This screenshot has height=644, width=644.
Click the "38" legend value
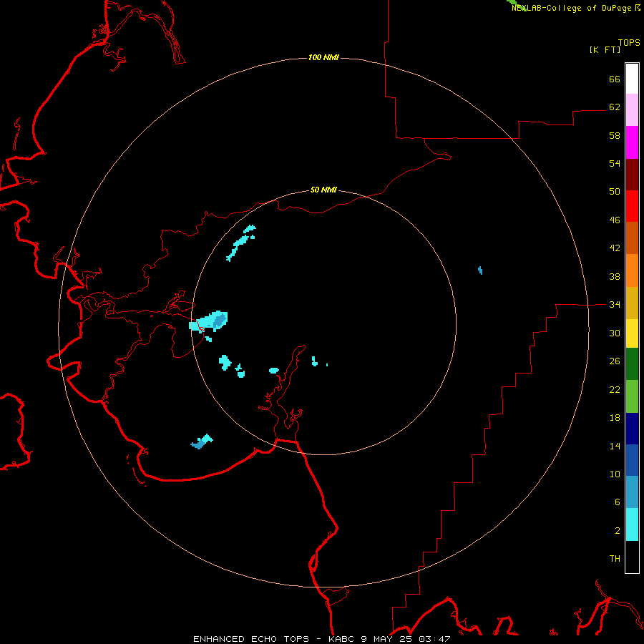pos(615,276)
